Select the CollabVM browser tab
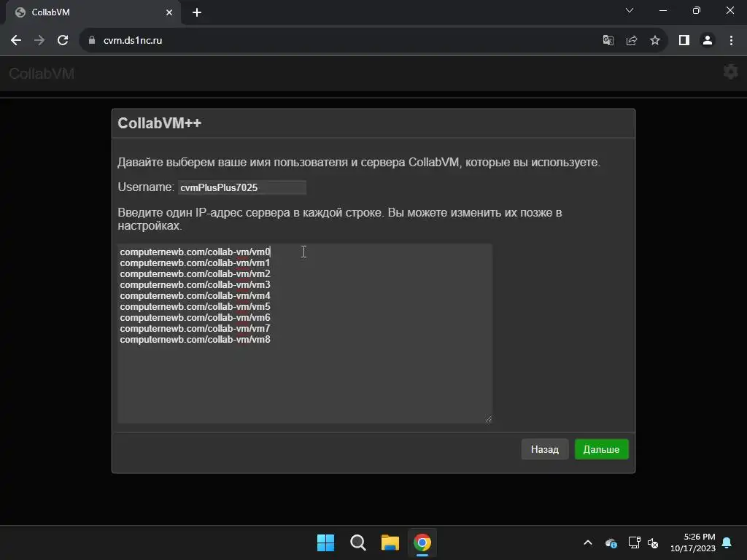This screenshot has height=560, width=747. [x=93, y=12]
